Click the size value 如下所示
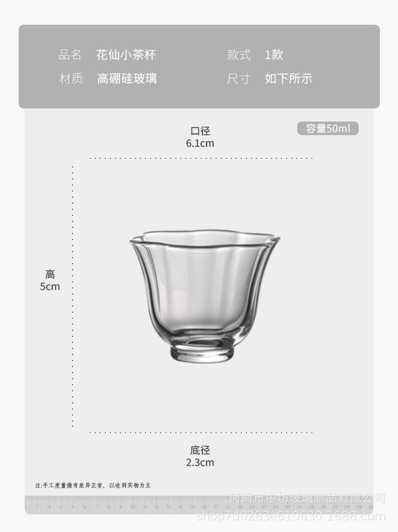This screenshot has width=398, height=532. pyautogui.click(x=289, y=78)
